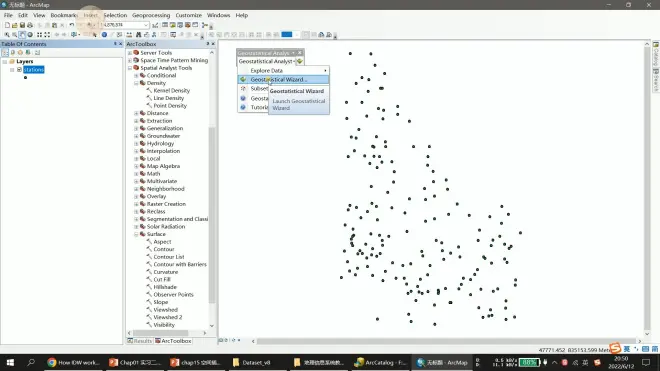Click the Open map document folder icon
This screenshot has width=660, height=371.
(15, 25)
